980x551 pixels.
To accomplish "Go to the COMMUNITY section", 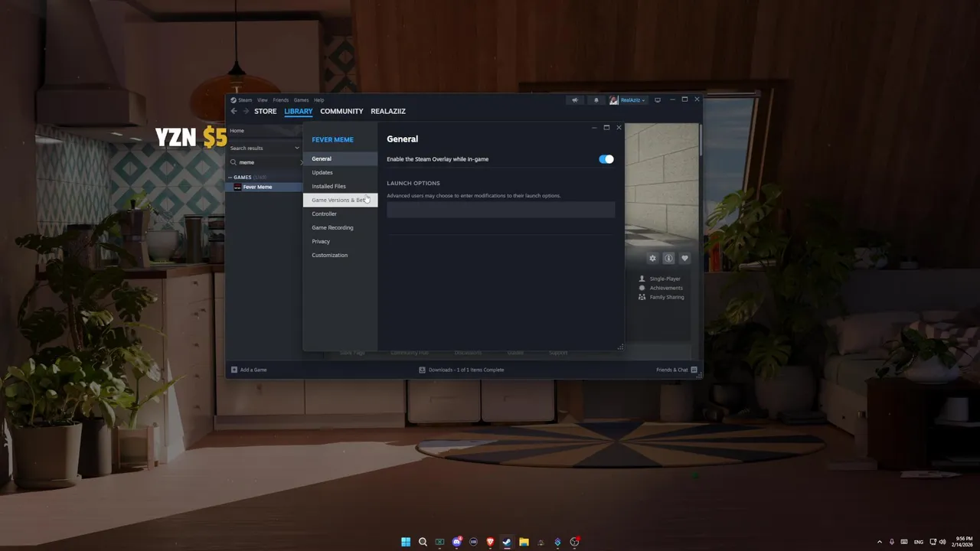I will (341, 112).
